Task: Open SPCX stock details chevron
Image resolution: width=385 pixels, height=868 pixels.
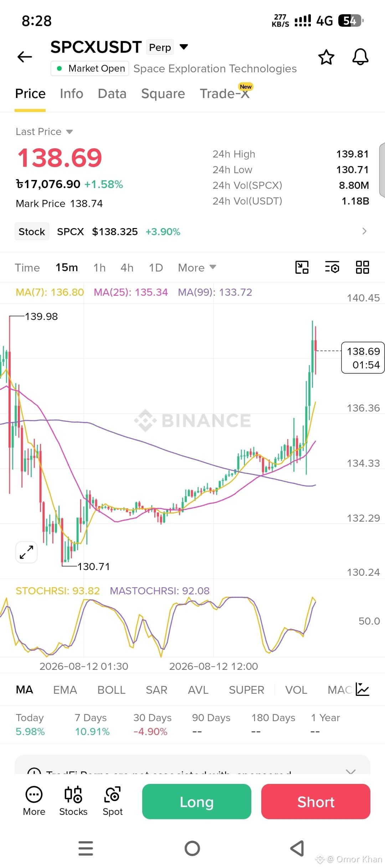Action: point(364,231)
